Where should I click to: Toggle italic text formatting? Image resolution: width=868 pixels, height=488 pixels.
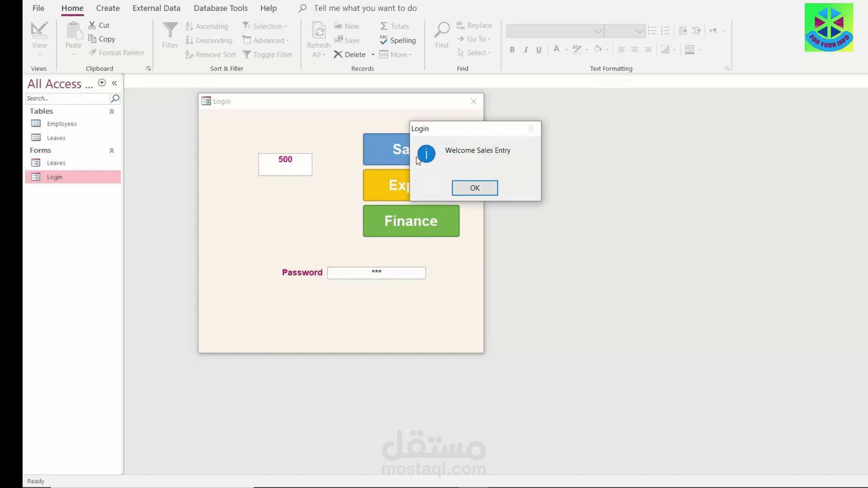(526, 50)
